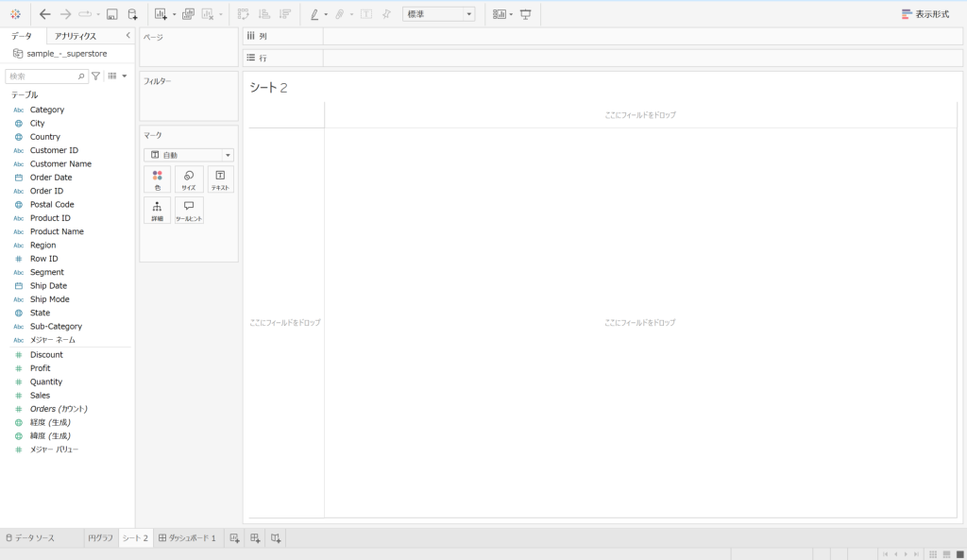Switch to filmstrip view in status bar
Image resolution: width=967 pixels, height=560 pixels.
pos(946,553)
